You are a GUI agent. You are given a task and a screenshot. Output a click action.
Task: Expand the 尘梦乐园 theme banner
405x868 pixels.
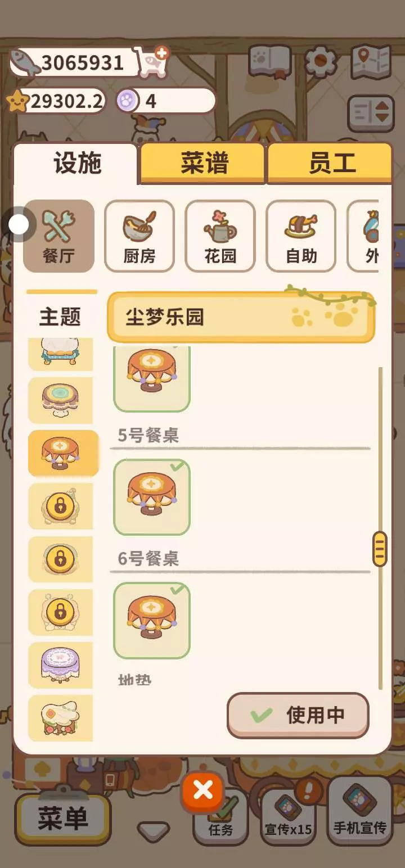(241, 317)
